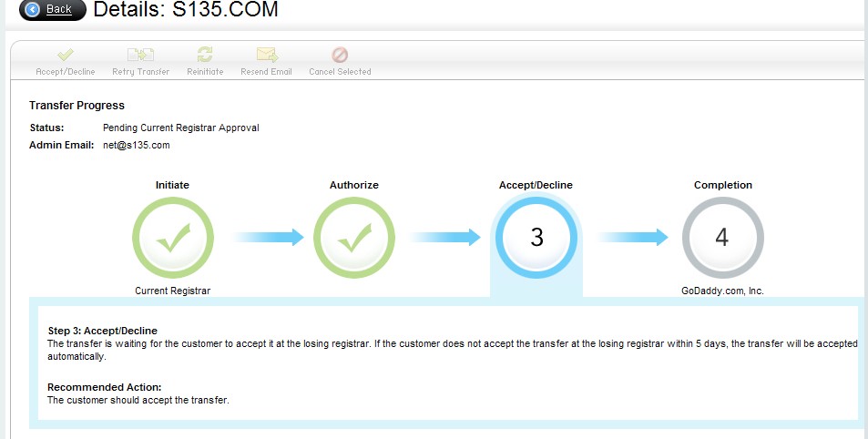This screenshot has height=439, width=868.
Task: Click the Back button
Action: click(x=51, y=10)
